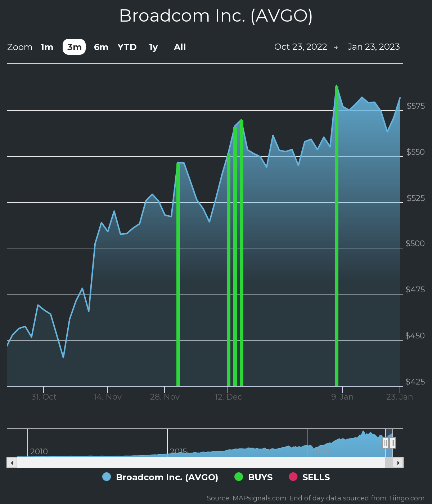Click the 2010 label in the navigator

[39, 451]
